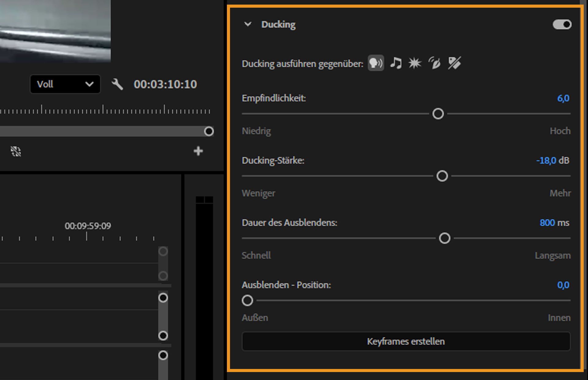Click the Empfindlichkeit slider handle

438,114
